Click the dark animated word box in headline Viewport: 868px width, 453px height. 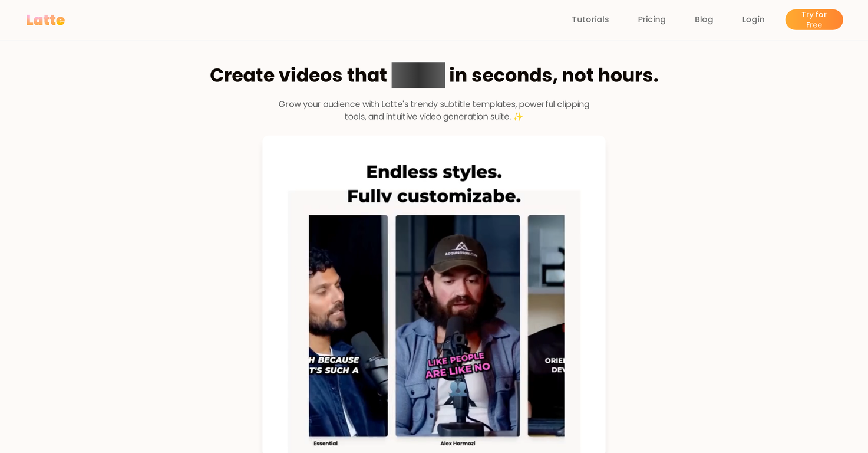click(x=418, y=75)
